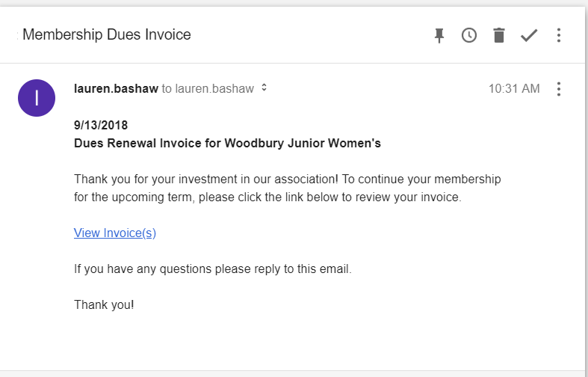Expand recipient details arrow after lauren.bashaw
Viewport: 588px width, 377px height.
coord(264,88)
